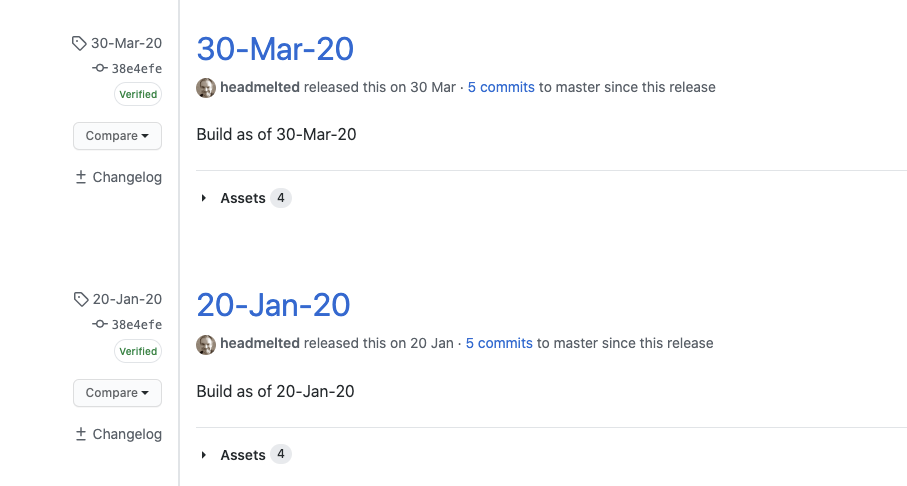Click commit icon in 20-Jan-20 release sidebar

click(x=99, y=324)
